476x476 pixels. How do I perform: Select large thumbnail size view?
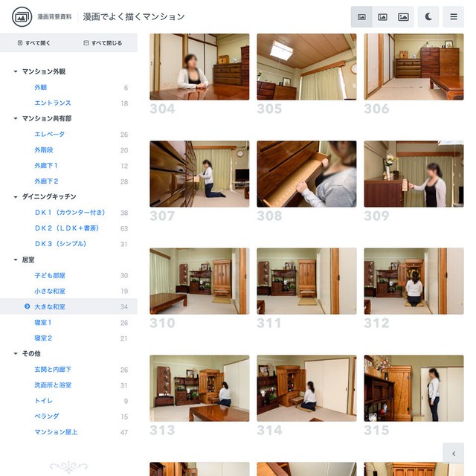[x=403, y=16]
